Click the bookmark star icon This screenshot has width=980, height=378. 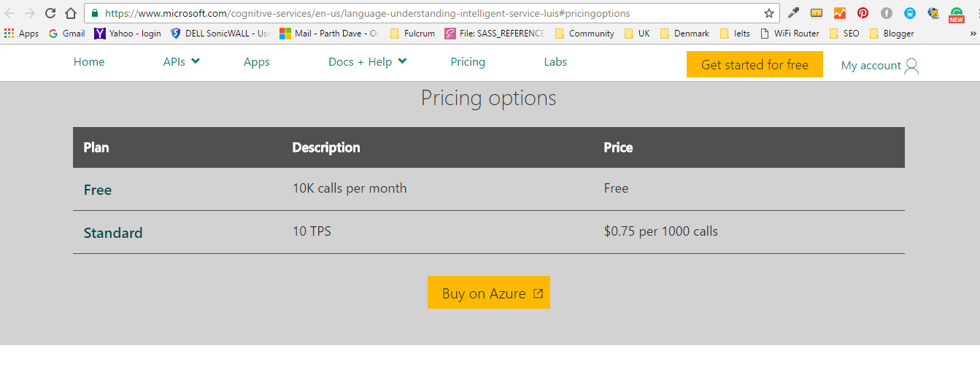[768, 13]
